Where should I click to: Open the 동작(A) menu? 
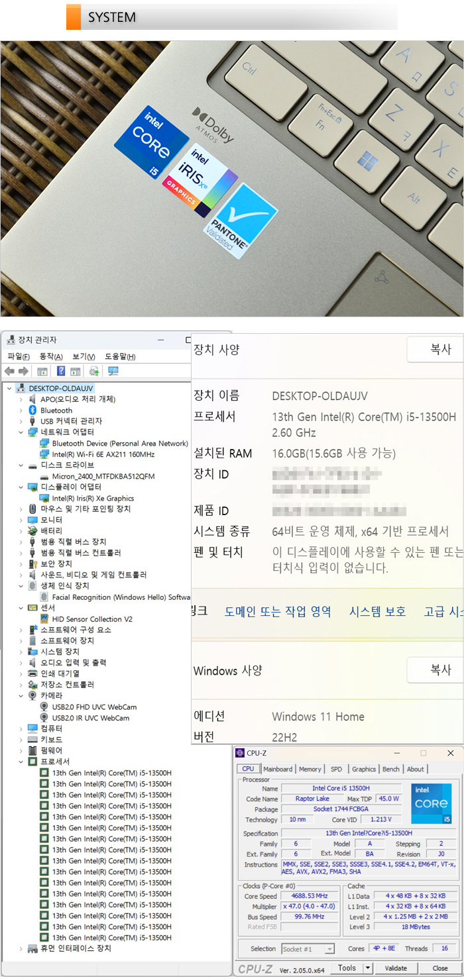click(50, 357)
